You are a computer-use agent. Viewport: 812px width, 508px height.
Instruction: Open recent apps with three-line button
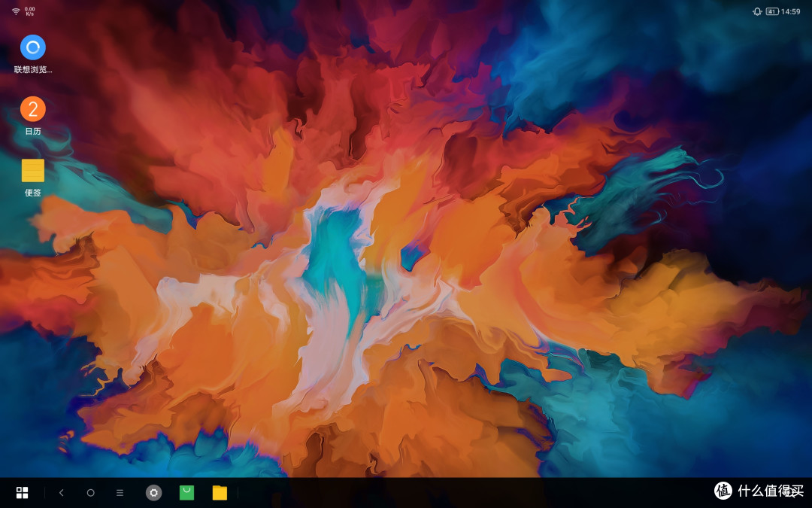120,493
